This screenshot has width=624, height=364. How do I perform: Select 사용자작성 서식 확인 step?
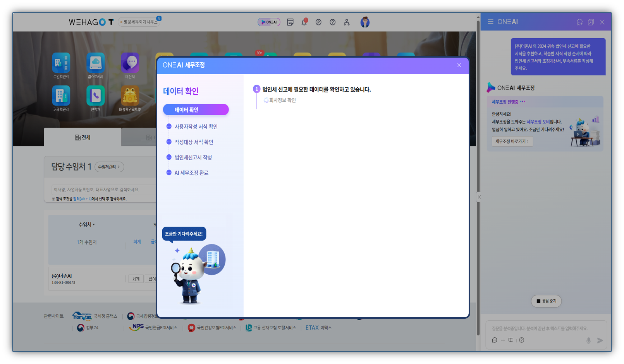tap(196, 126)
